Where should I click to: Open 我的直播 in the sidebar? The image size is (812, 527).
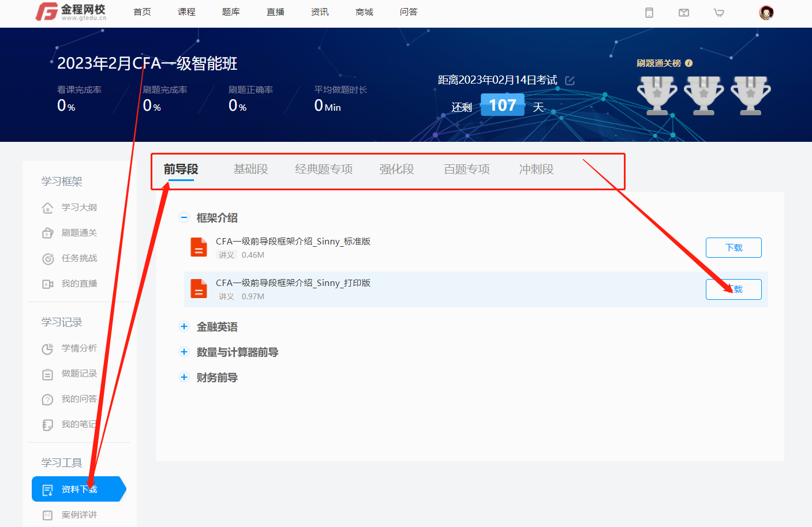tap(79, 284)
